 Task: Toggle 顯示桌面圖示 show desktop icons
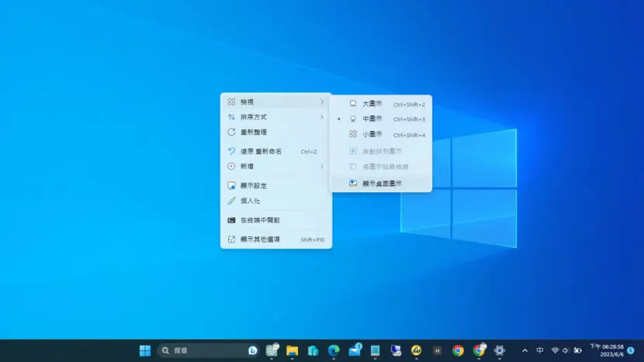tap(381, 184)
